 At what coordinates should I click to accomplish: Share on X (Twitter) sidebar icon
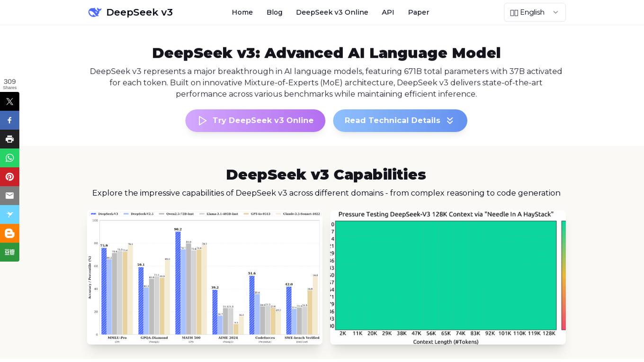pos(9,101)
